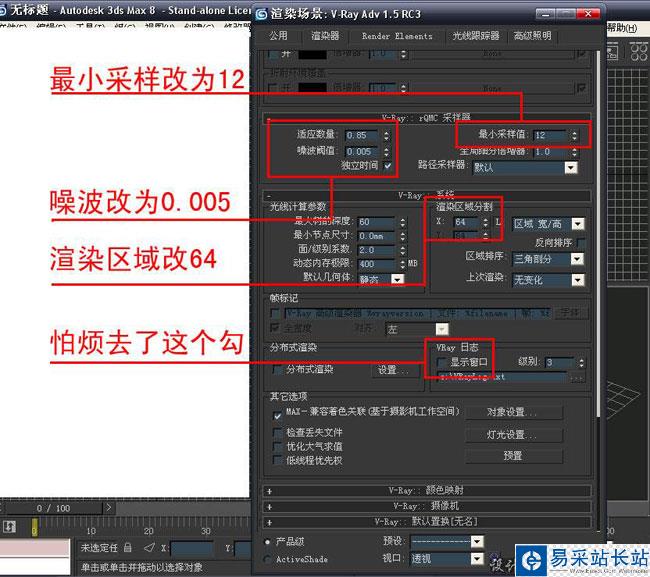Click the 对象设置... button
This screenshot has height=577, width=650.
[x=514, y=412]
